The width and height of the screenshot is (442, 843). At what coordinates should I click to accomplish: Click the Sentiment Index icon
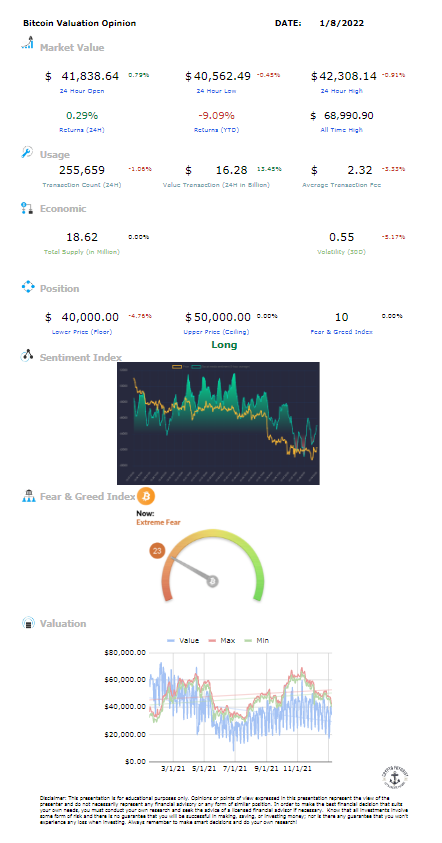coord(27,356)
